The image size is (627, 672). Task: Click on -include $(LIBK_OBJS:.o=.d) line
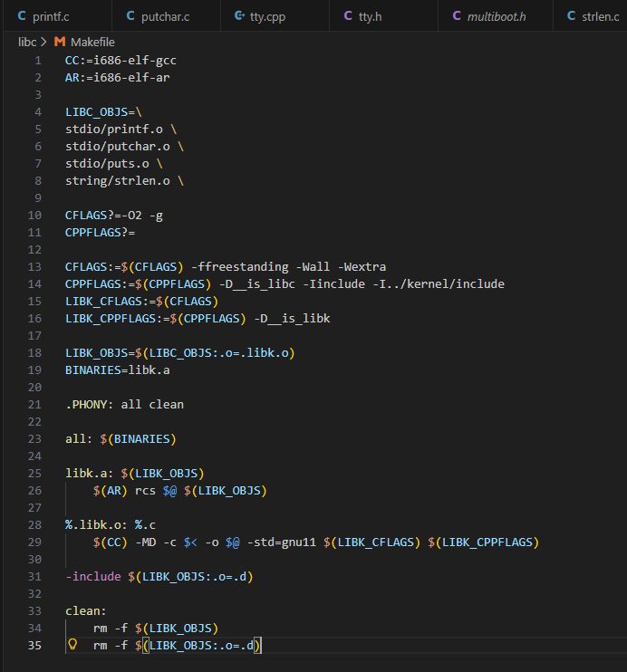click(x=159, y=576)
